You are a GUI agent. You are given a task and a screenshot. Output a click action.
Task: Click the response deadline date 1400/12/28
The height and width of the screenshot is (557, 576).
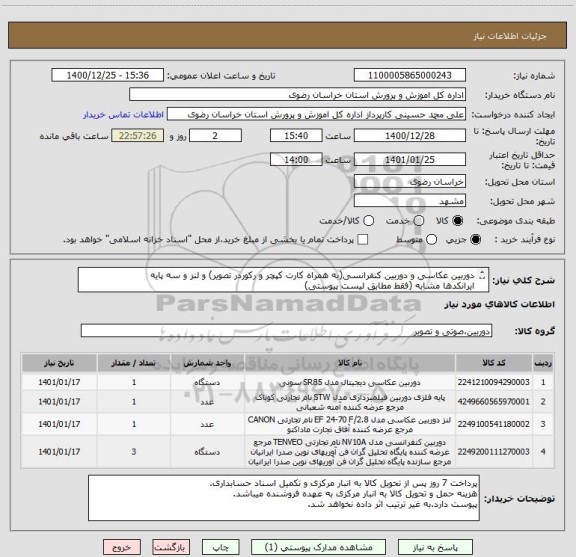tap(410, 136)
